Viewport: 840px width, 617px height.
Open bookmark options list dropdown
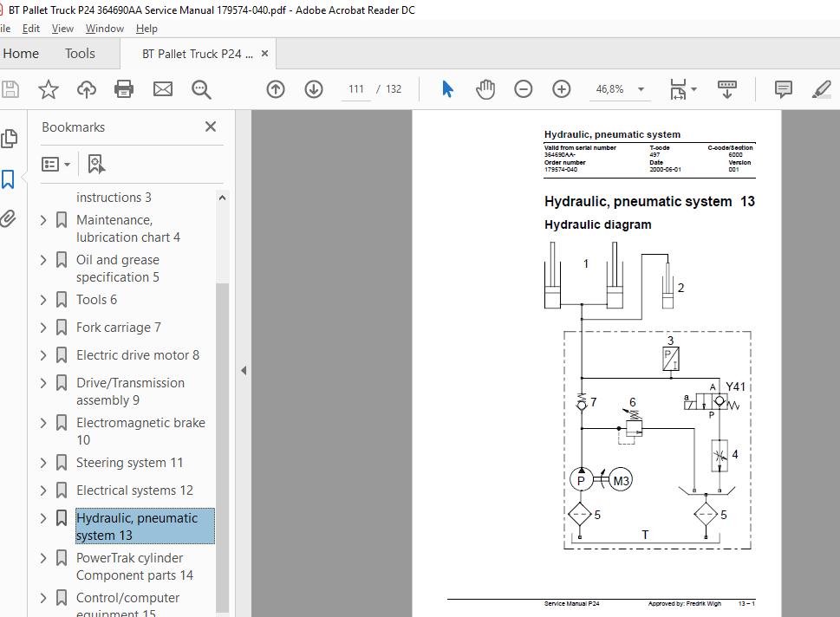(x=55, y=164)
